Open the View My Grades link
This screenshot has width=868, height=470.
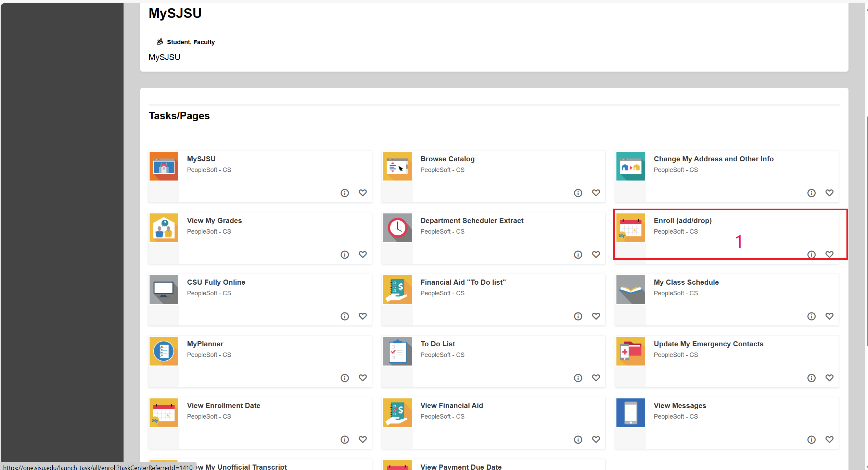[214, 221]
